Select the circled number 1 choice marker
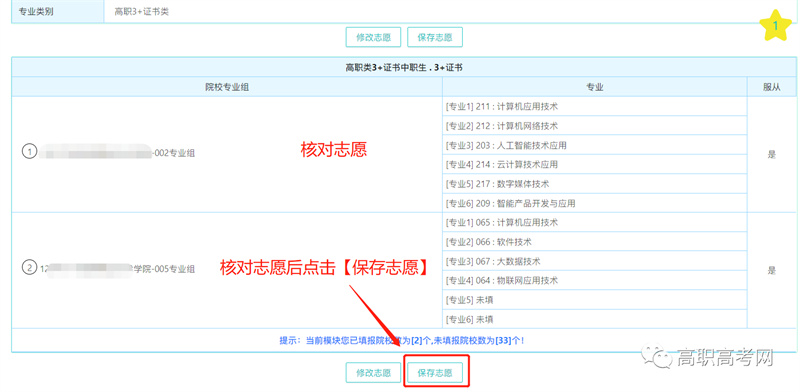 30,152
